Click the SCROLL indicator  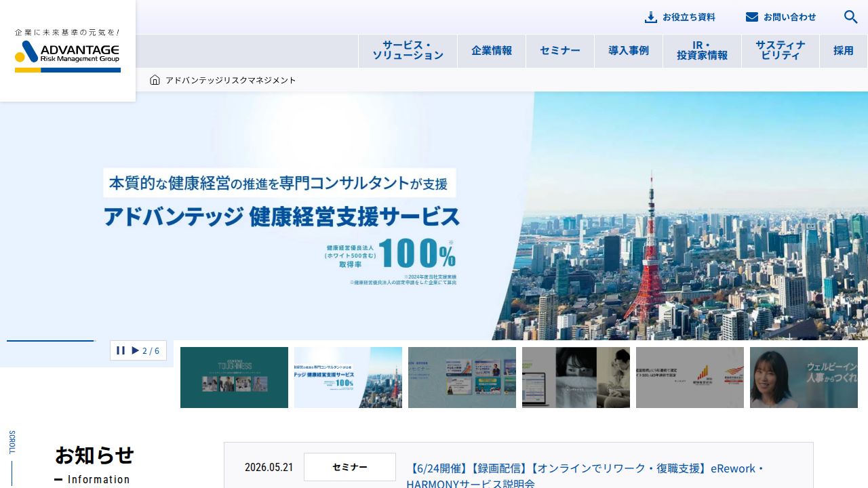[12, 443]
